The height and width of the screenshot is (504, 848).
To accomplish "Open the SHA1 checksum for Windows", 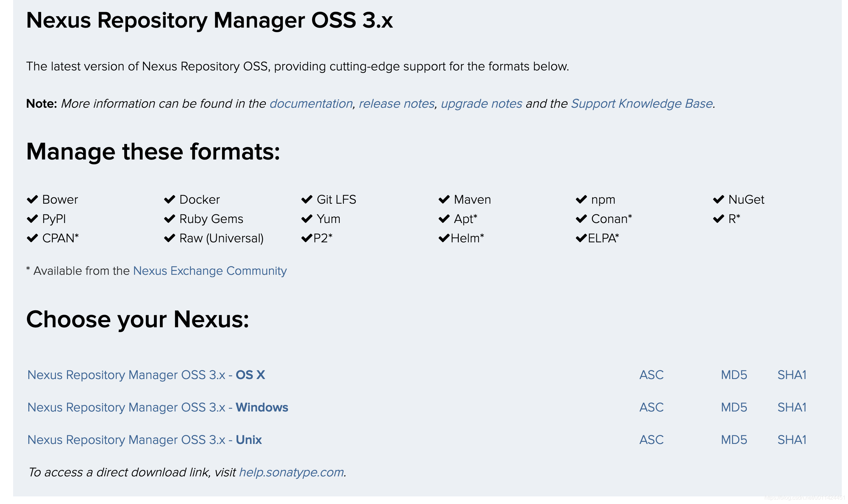I will (792, 407).
